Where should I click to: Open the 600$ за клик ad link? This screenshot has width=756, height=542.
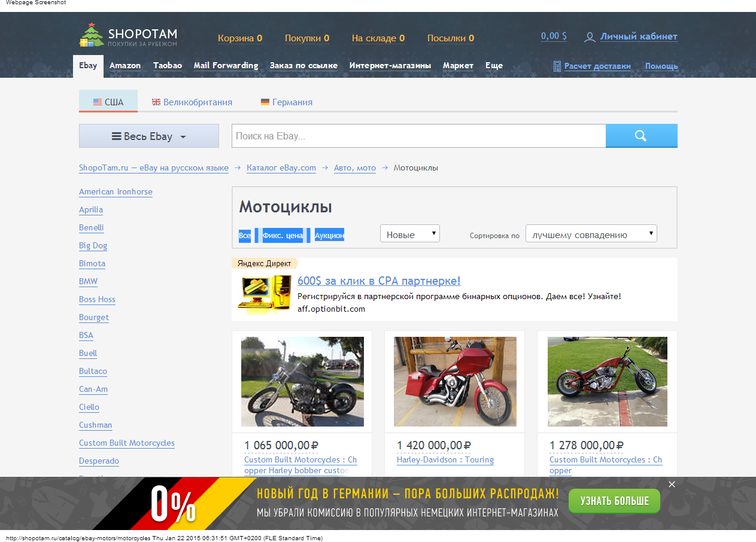point(379,281)
